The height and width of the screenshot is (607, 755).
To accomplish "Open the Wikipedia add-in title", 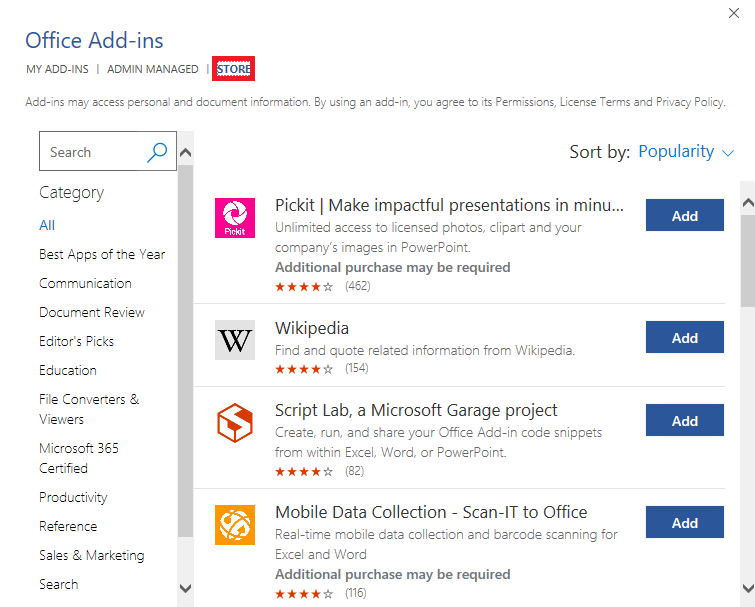I will click(x=312, y=328).
